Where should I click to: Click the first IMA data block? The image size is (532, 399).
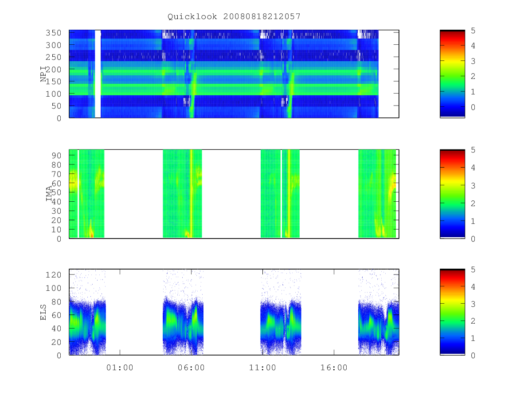87,194
